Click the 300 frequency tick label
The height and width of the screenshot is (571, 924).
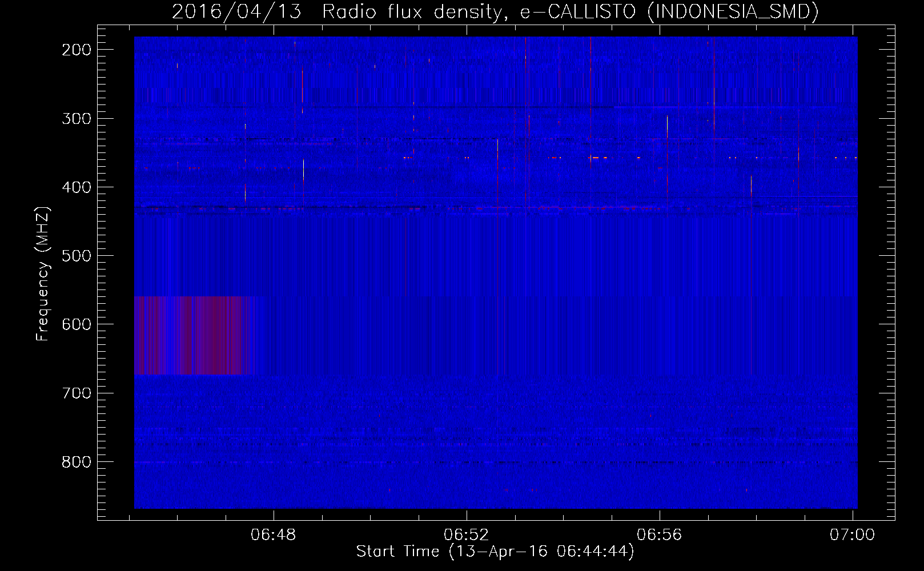tap(77, 118)
